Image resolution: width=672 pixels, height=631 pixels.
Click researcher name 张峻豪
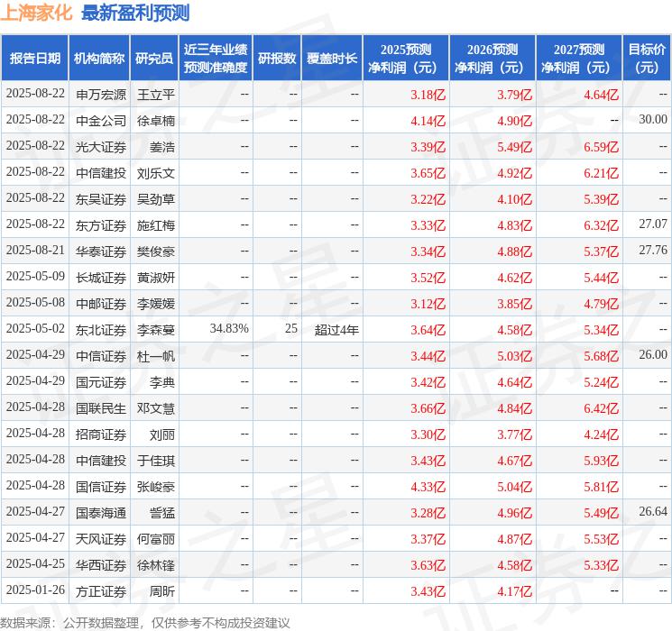pos(156,486)
